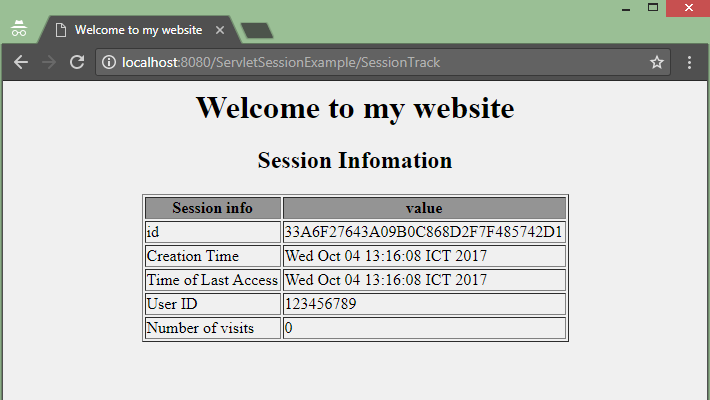Minimize the browser window
710x400 pixels.
627,8
